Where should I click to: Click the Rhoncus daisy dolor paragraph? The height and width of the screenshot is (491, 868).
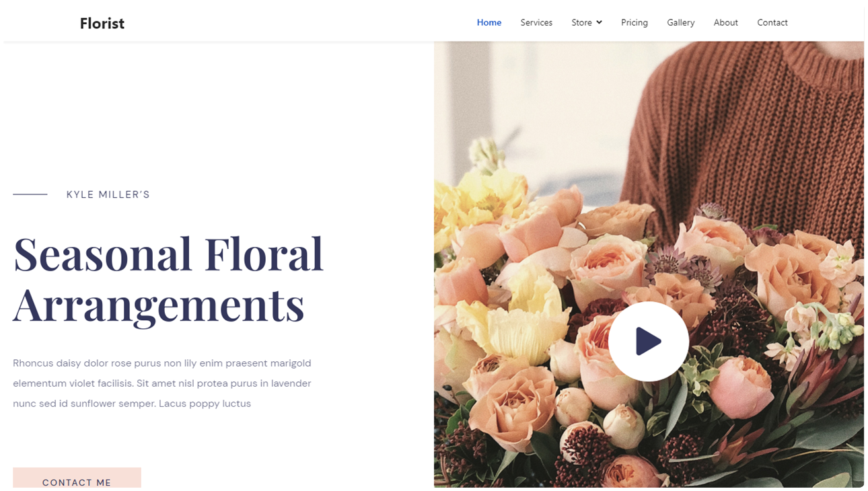162,383
